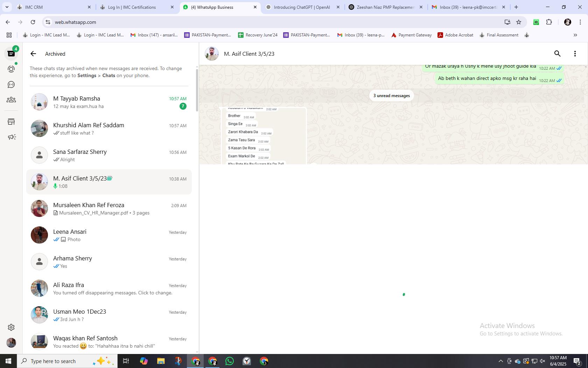The image size is (588, 368).
Task: Open Leena Ansari chat
Action: (109, 235)
